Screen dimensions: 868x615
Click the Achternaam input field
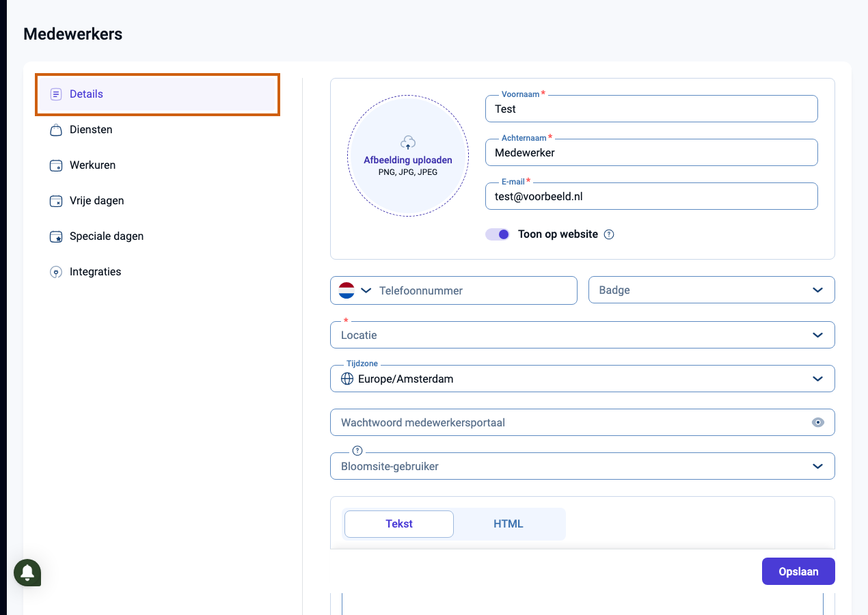pos(651,152)
